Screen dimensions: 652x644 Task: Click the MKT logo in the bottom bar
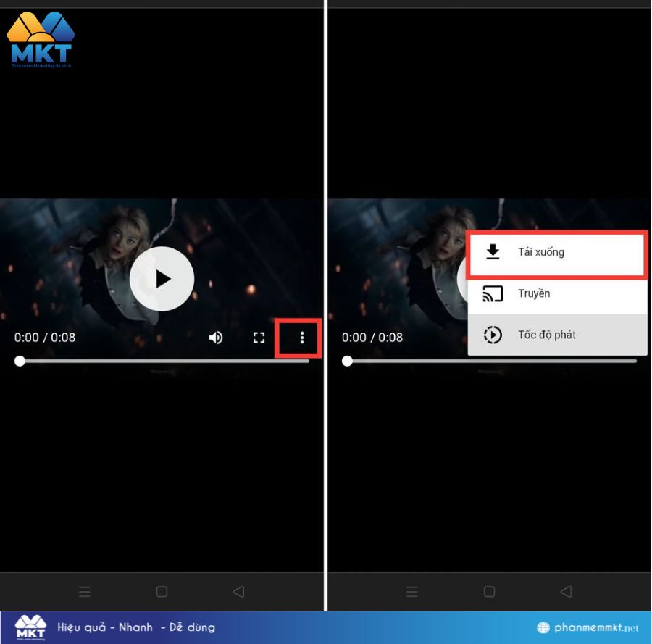[29, 626]
